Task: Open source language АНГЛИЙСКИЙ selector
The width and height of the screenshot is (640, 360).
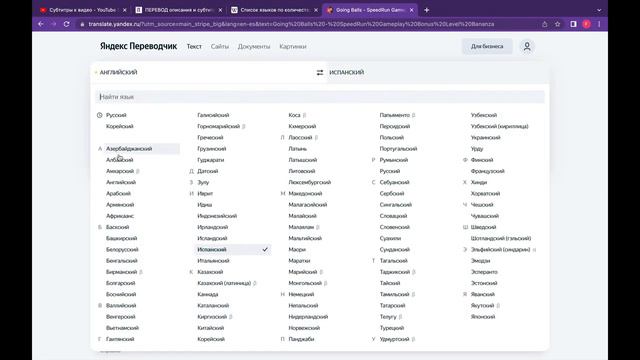Action: (118, 72)
